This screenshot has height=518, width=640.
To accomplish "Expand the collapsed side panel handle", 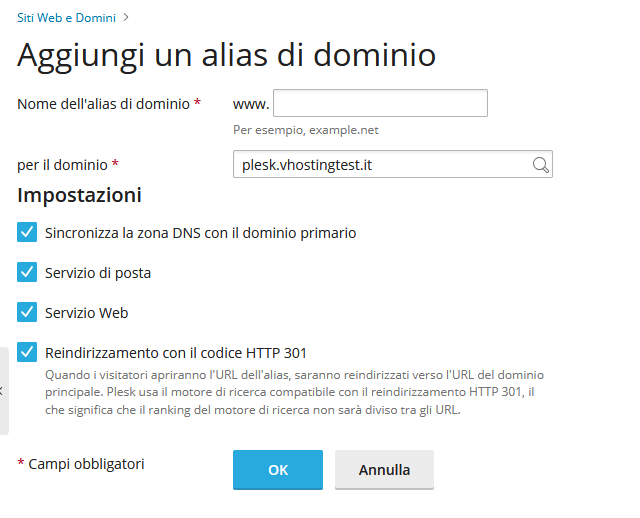I will pyautogui.click(x=4, y=391).
